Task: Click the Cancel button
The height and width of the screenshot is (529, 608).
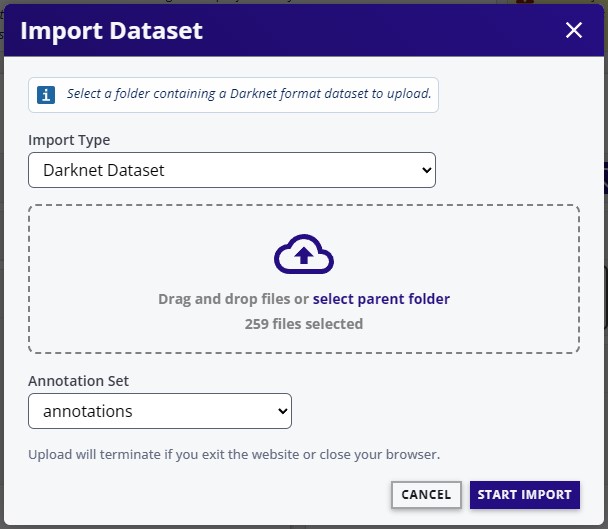Action: pyautogui.click(x=426, y=494)
